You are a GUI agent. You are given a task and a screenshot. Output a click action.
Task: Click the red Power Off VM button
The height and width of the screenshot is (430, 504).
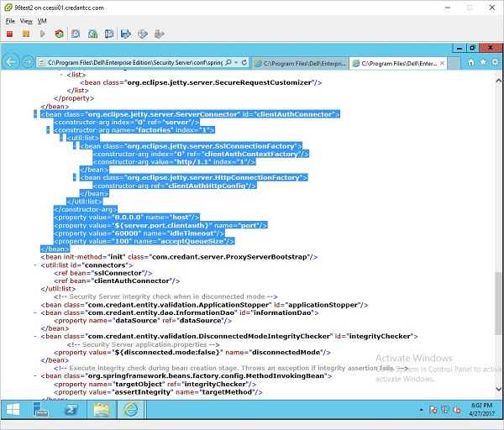tap(9, 34)
